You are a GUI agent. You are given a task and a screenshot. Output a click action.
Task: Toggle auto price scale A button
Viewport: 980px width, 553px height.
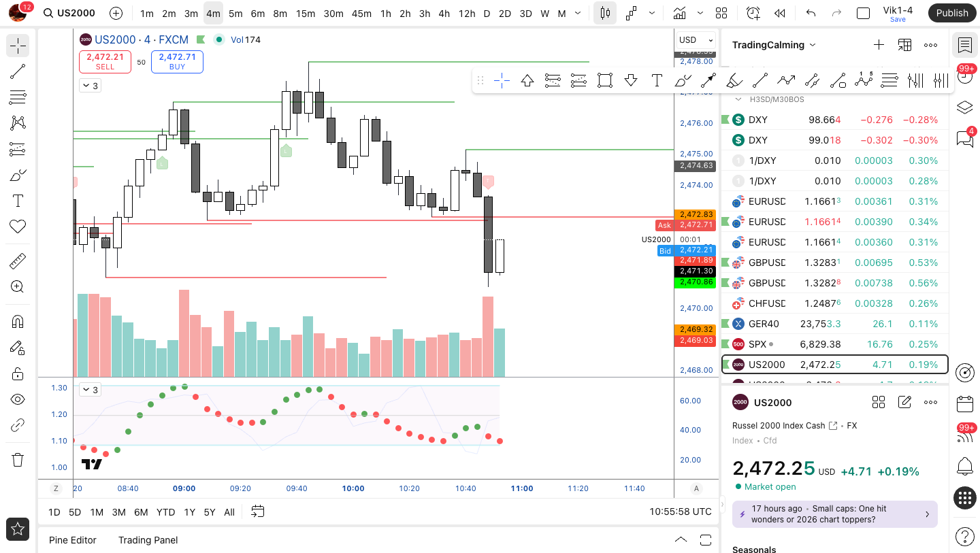click(x=696, y=488)
